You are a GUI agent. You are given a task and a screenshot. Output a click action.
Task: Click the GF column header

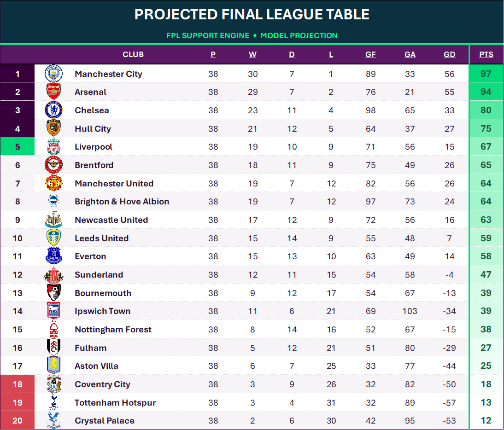[370, 55]
